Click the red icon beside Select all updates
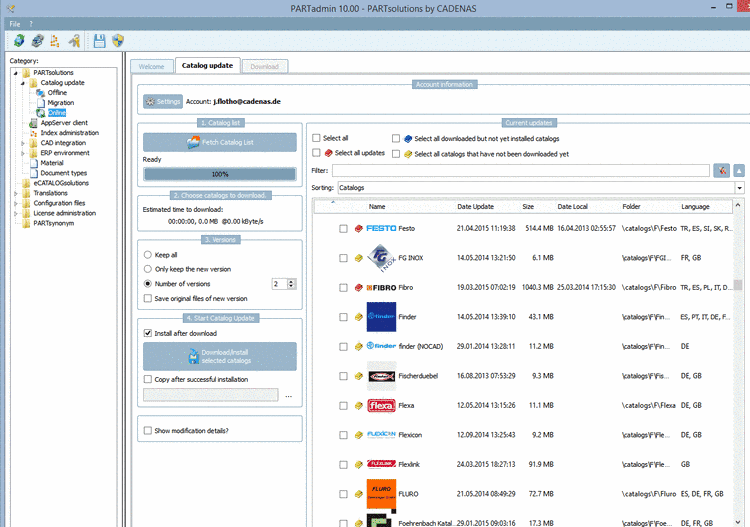The image size is (750, 527). 328,153
